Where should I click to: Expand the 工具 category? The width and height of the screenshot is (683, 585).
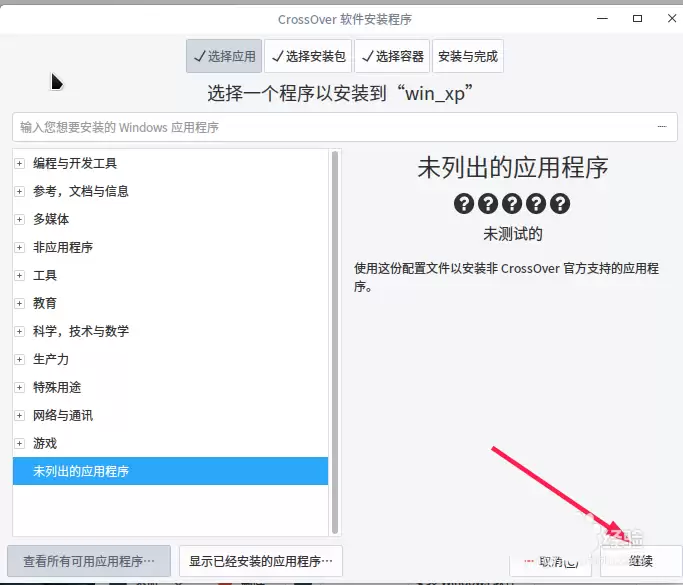click(20, 275)
